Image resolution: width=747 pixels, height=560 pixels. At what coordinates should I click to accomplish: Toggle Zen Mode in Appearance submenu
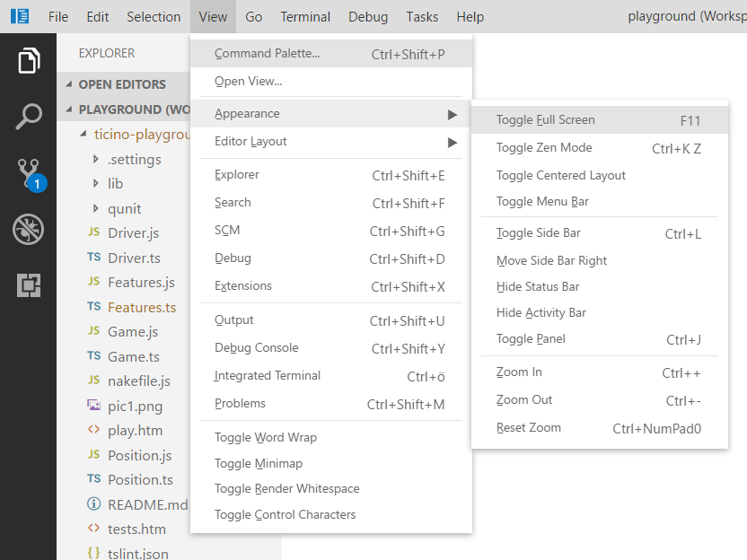point(600,148)
